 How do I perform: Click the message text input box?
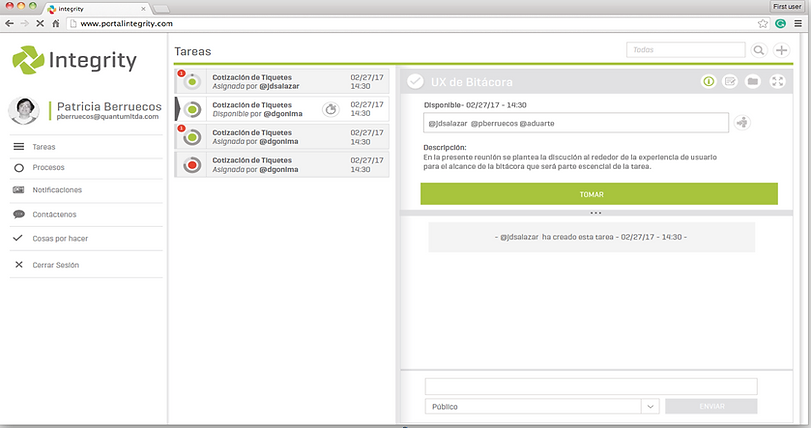coord(591,386)
